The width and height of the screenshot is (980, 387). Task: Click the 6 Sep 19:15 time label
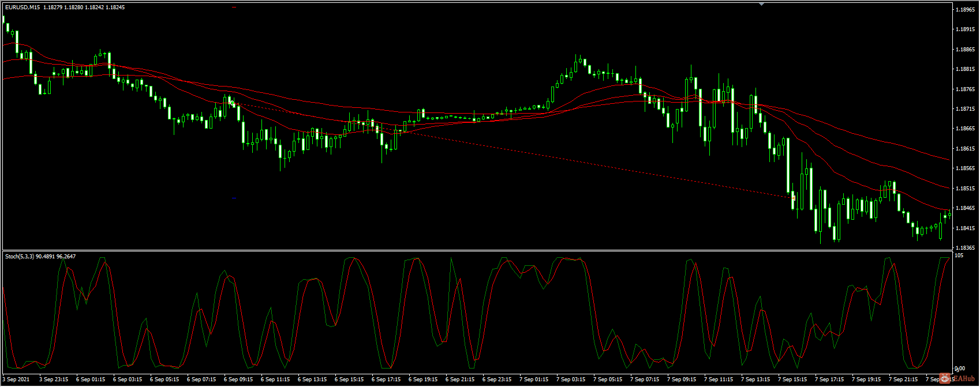click(x=423, y=380)
